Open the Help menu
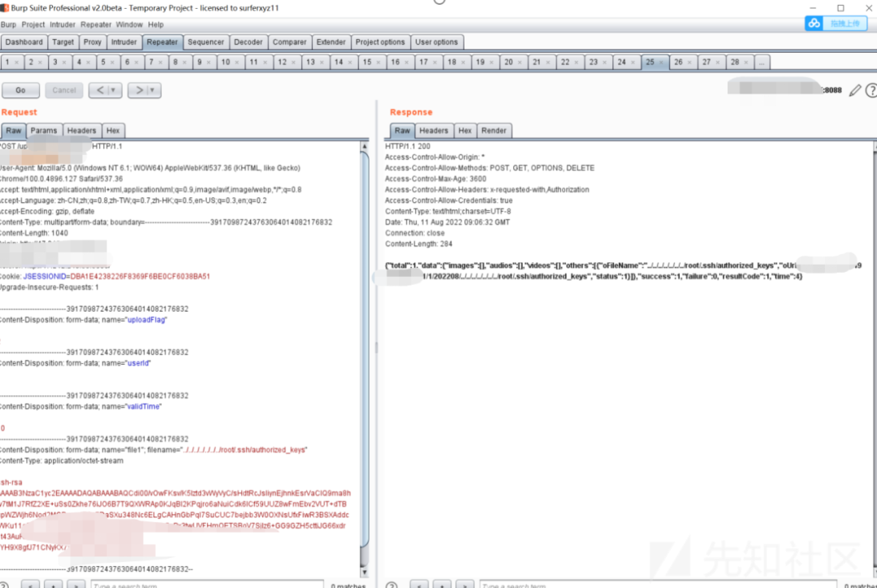Screen dimensions: 877x588 click(155, 24)
